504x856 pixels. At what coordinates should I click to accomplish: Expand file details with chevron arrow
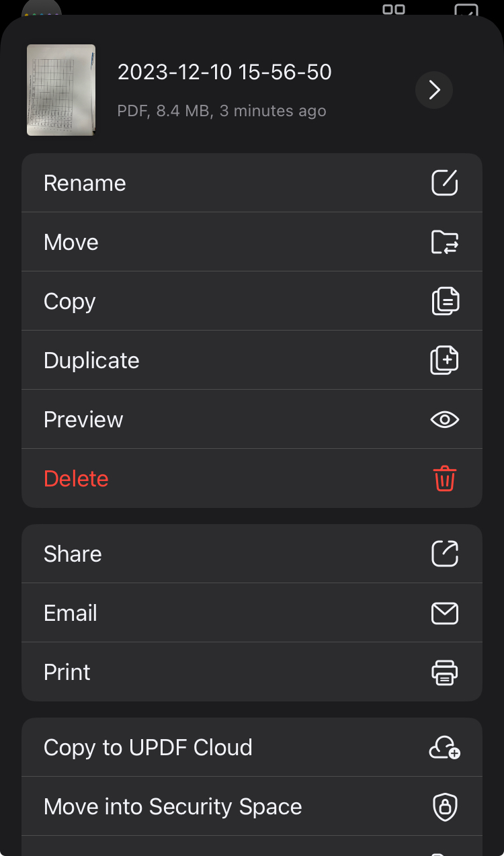click(x=434, y=90)
